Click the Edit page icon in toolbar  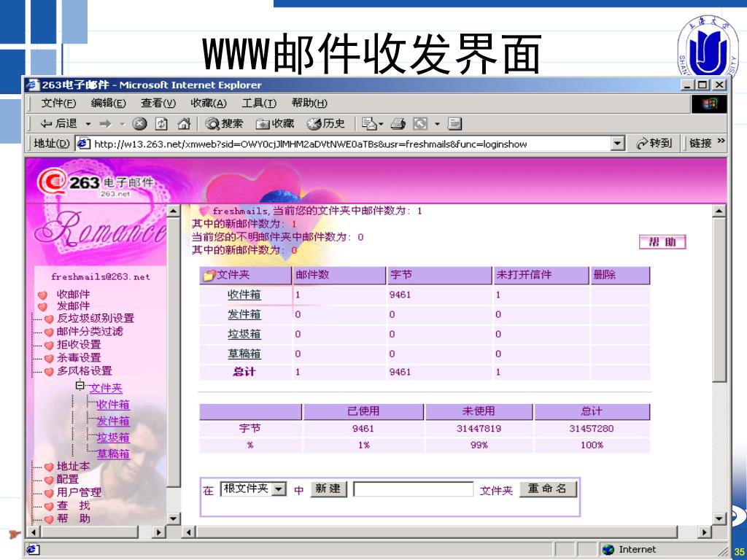click(455, 124)
